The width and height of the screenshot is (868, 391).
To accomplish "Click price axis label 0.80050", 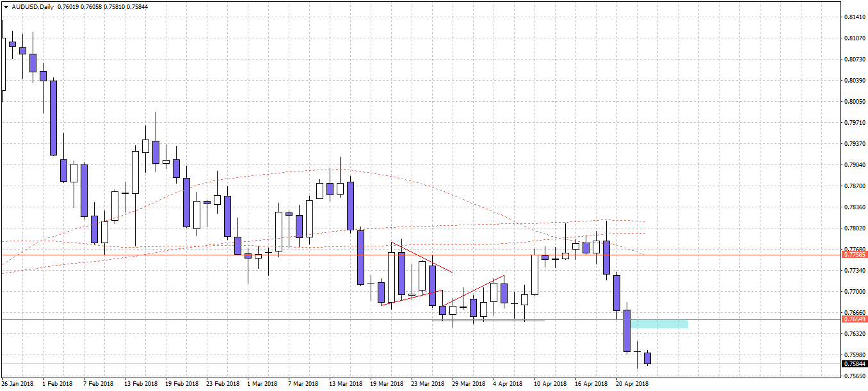I will coord(856,102).
